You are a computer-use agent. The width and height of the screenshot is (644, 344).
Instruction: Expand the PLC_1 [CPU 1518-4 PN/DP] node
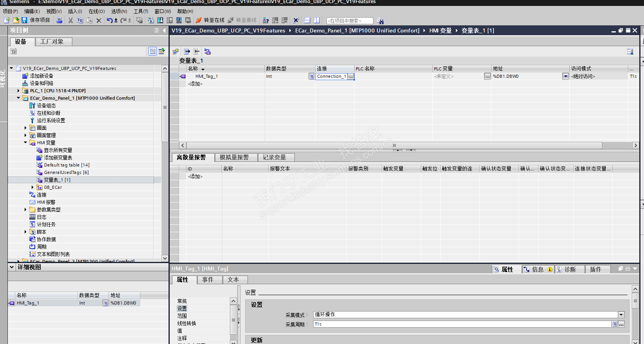point(18,91)
